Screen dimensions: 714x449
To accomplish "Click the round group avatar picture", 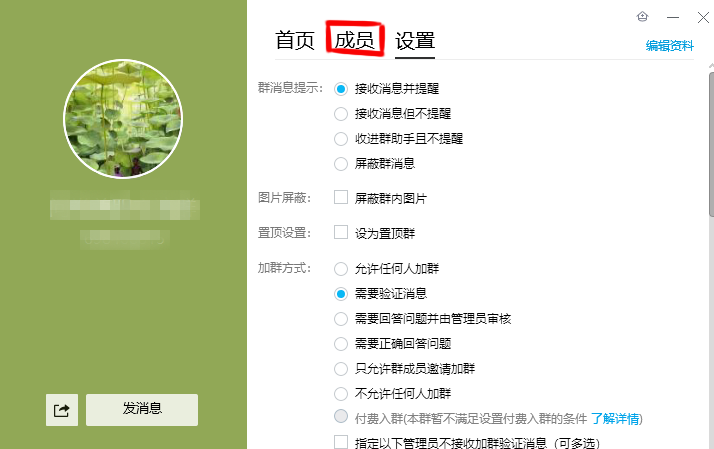I will point(123,119).
